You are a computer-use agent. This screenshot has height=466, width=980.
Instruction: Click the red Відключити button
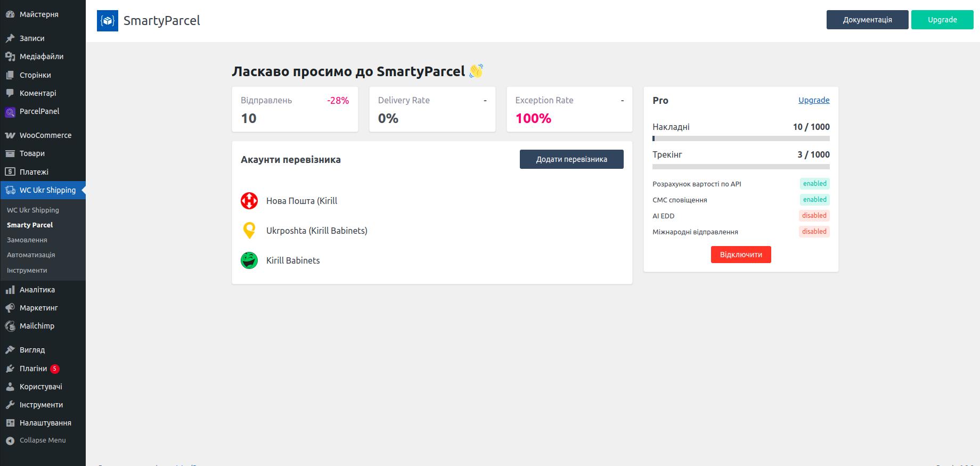pyautogui.click(x=740, y=255)
